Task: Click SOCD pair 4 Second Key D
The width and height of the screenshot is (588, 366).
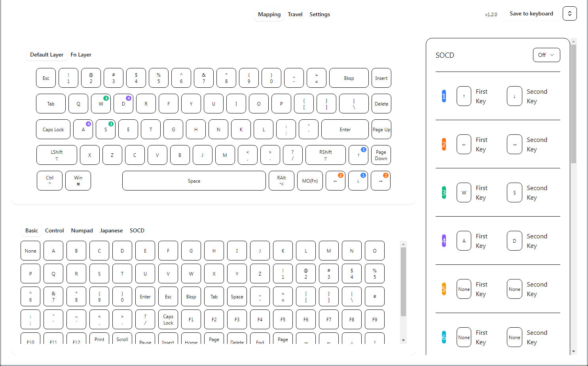Action: [514, 241]
